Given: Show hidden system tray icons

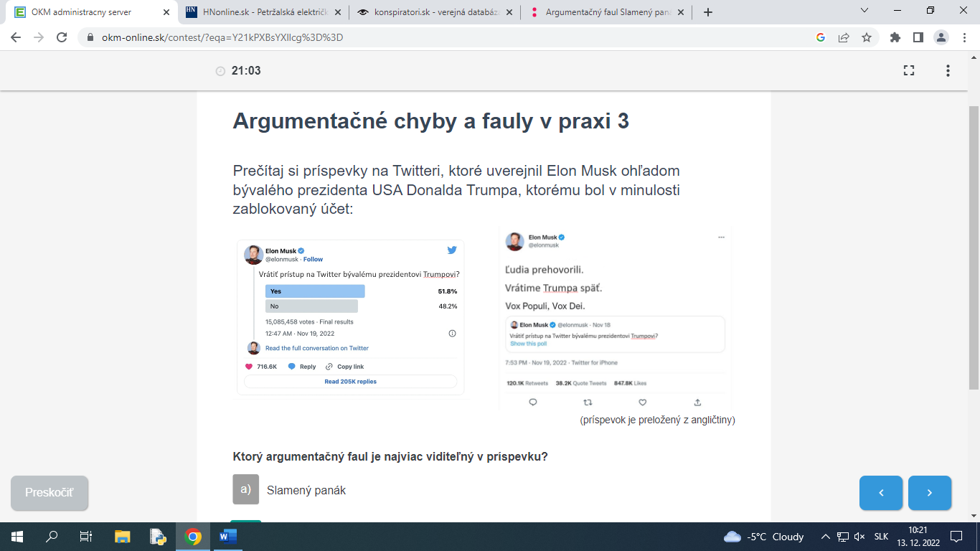Looking at the screenshot, I should [826, 537].
